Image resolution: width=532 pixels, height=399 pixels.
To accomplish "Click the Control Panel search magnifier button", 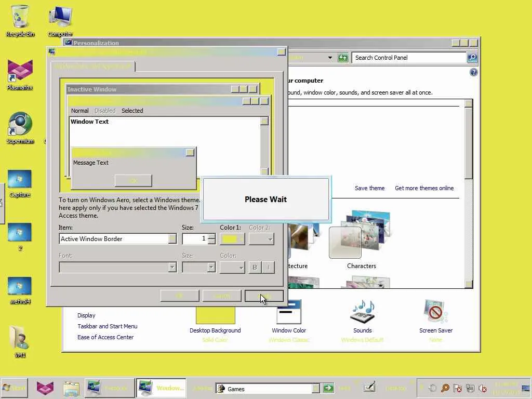I will 472,57.
